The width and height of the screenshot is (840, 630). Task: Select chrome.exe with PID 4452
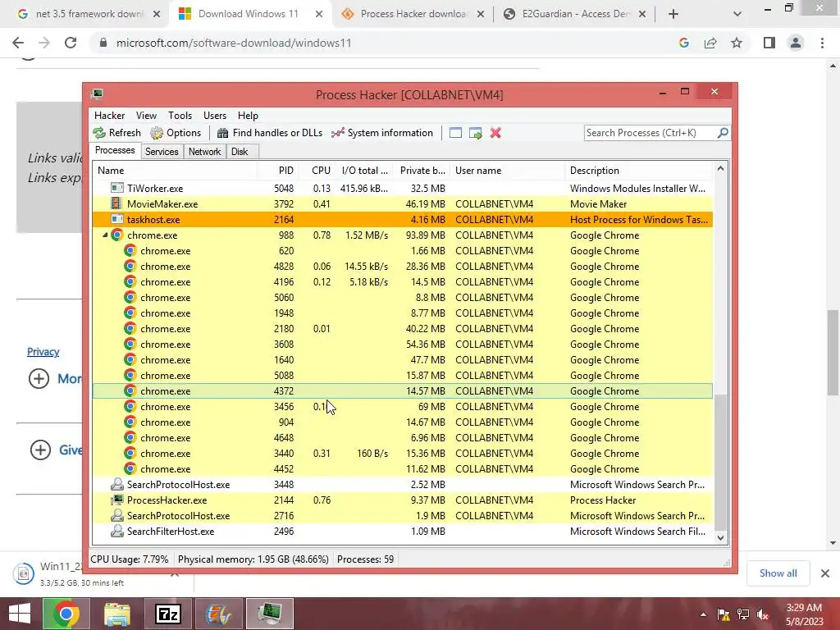point(403,468)
